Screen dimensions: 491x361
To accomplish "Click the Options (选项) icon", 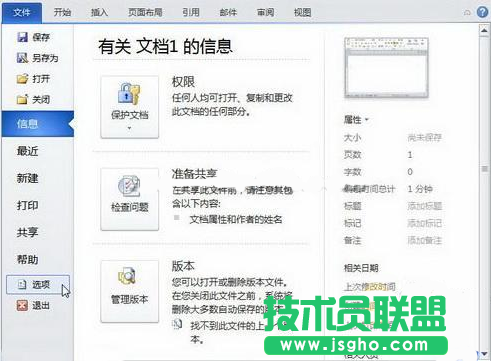I will tap(22, 284).
